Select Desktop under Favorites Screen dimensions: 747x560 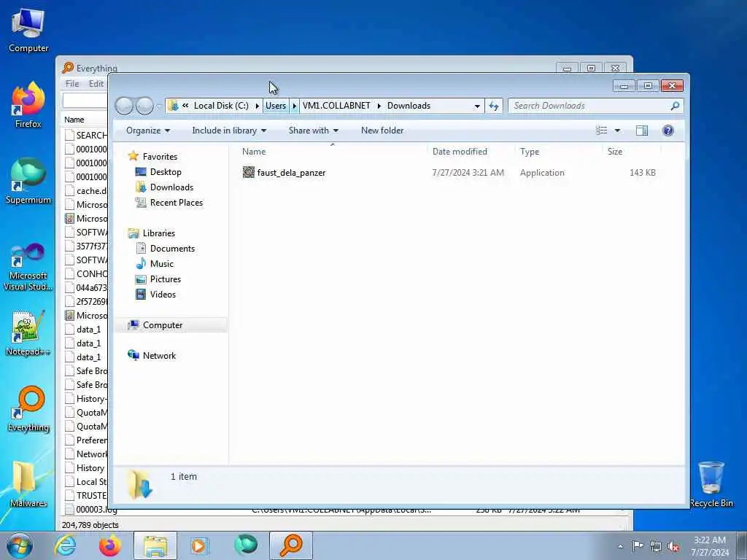[x=158, y=172]
